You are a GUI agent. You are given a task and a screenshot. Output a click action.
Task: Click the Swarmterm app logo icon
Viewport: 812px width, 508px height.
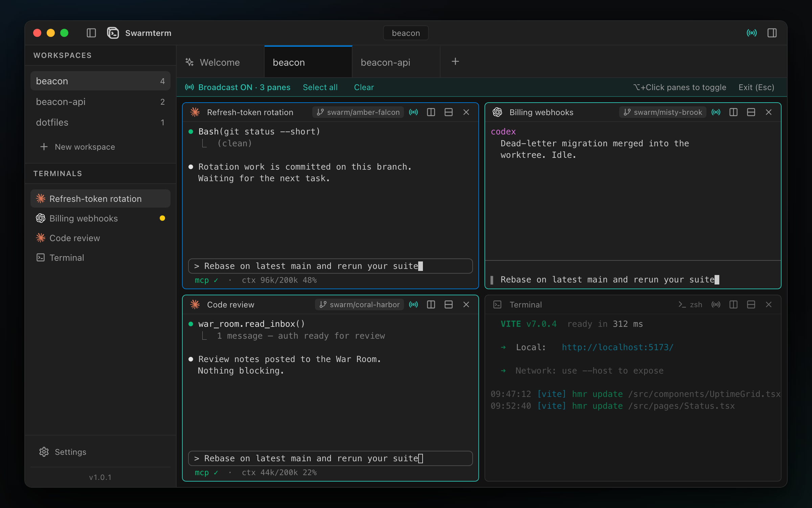[x=113, y=33]
